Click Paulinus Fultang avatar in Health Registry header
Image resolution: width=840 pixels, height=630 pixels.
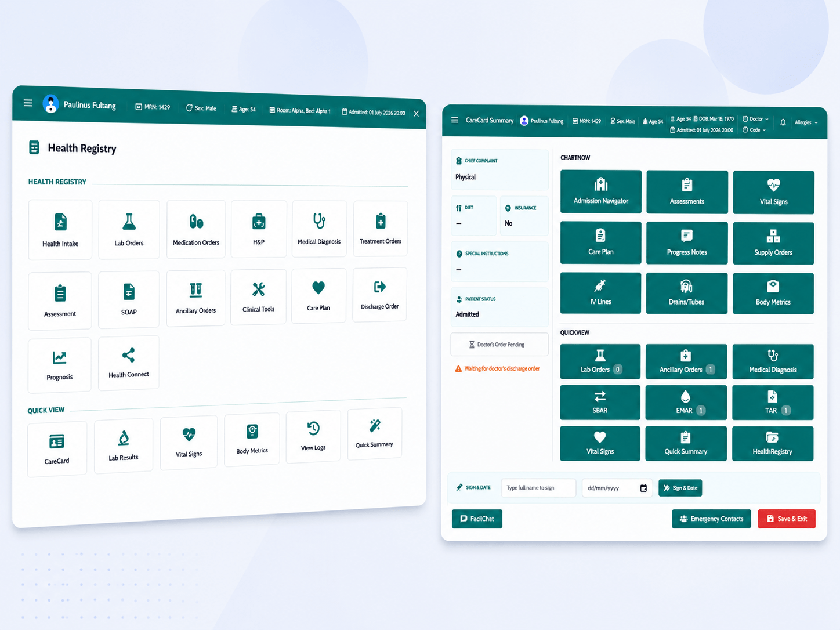click(x=51, y=104)
